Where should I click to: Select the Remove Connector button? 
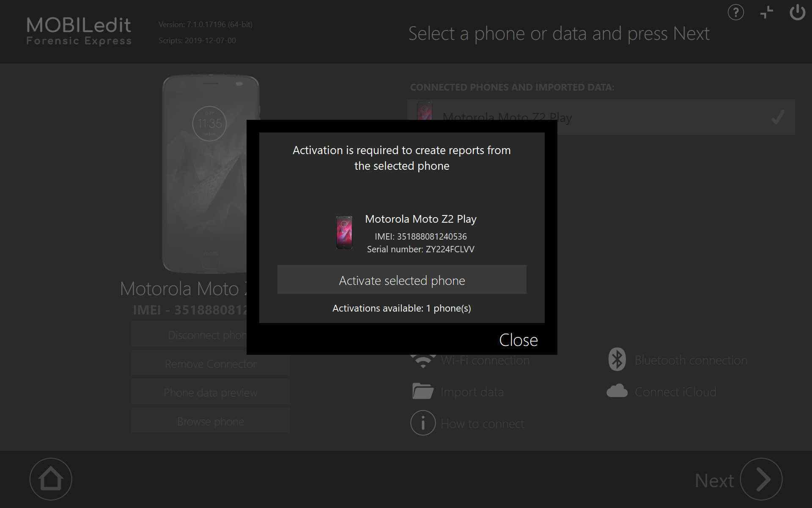(211, 364)
